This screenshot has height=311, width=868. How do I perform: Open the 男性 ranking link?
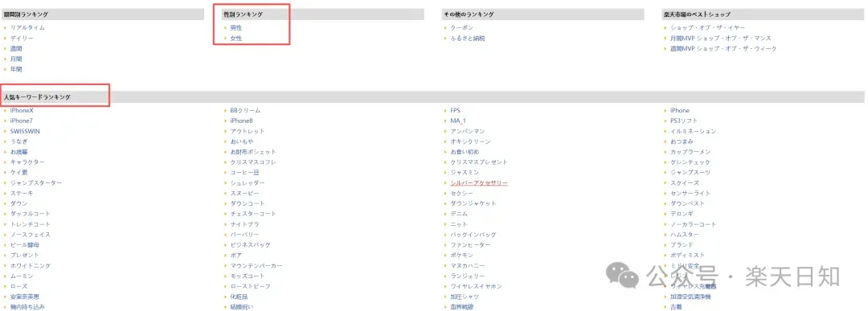tap(236, 27)
